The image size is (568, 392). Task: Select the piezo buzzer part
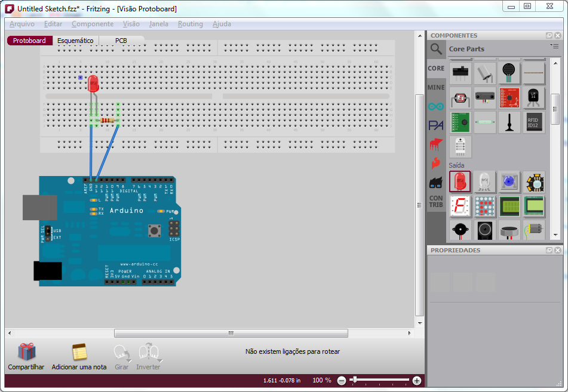(460, 230)
